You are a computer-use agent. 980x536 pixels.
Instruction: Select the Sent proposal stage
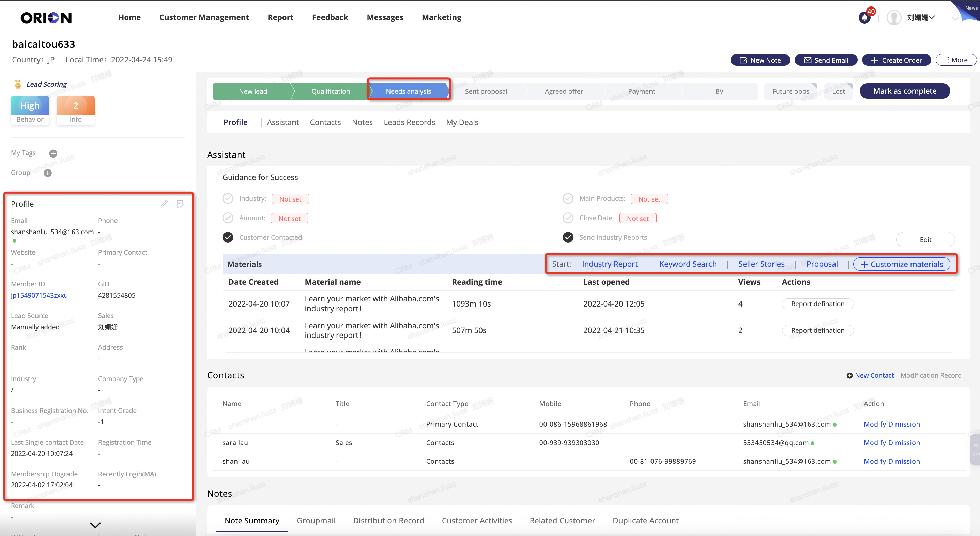click(x=486, y=91)
